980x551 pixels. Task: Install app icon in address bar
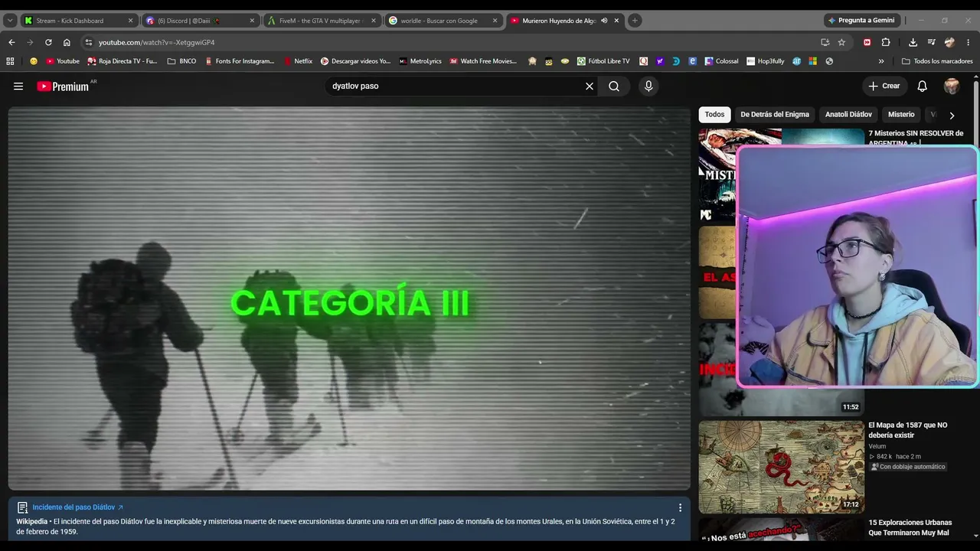pyautogui.click(x=825, y=42)
